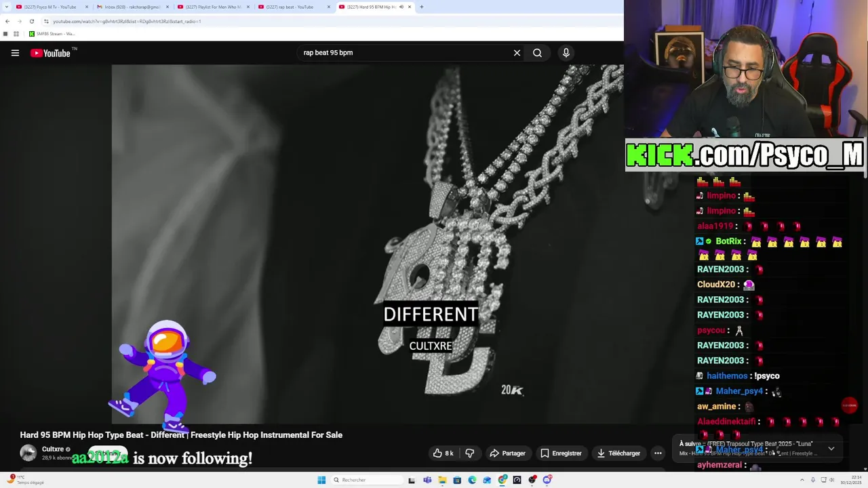The image size is (868, 488).
Task: Open the Cultxre channel avatar
Action: pos(28,453)
